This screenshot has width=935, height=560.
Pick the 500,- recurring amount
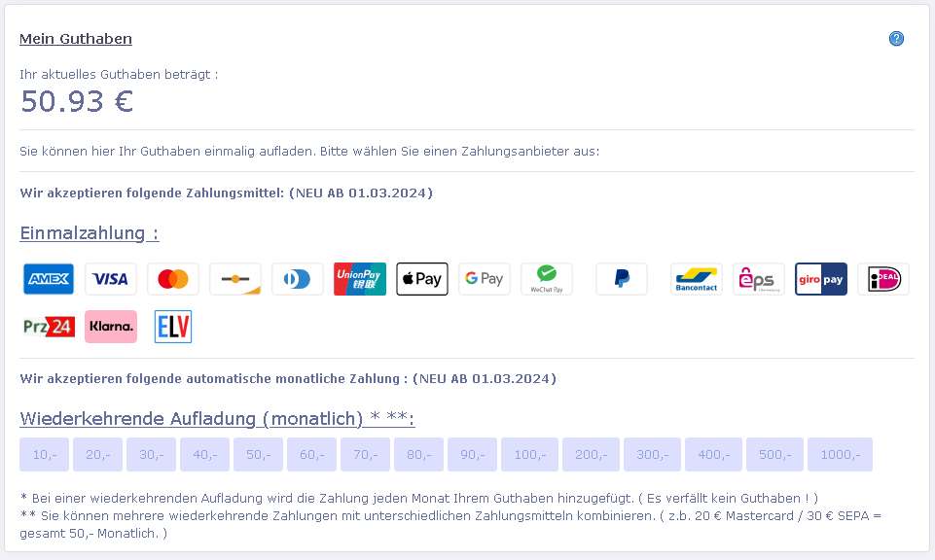[774, 455]
